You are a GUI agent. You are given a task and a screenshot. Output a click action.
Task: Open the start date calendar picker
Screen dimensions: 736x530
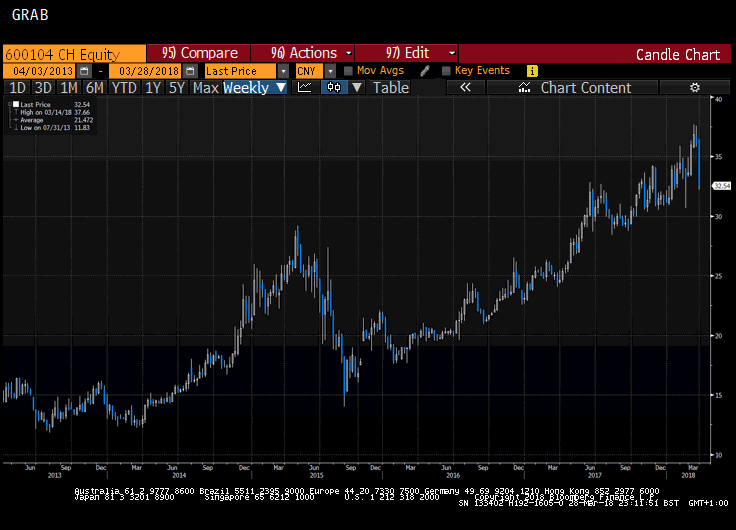pos(84,71)
